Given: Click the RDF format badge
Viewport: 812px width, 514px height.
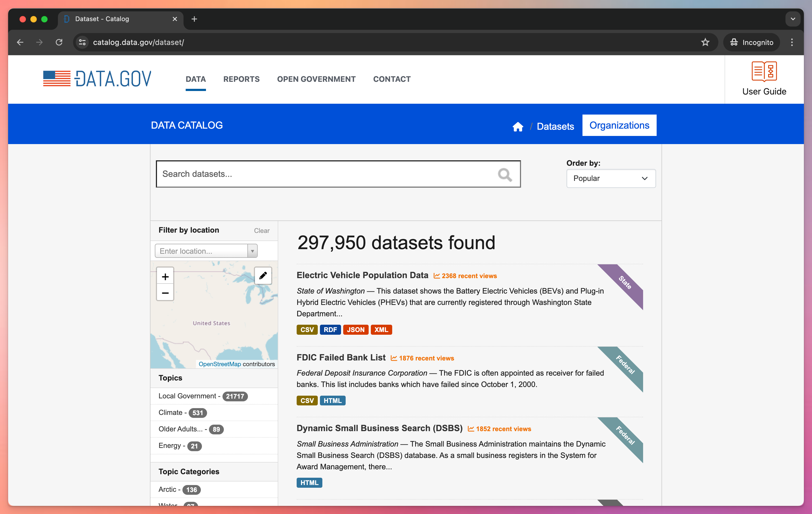Looking at the screenshot, I should coord(330,329).
